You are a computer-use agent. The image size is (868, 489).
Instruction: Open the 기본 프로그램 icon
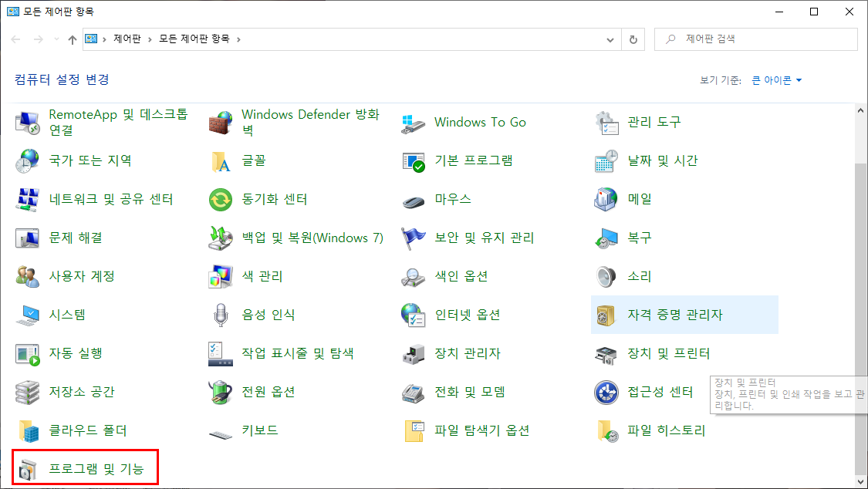[413, 161]
